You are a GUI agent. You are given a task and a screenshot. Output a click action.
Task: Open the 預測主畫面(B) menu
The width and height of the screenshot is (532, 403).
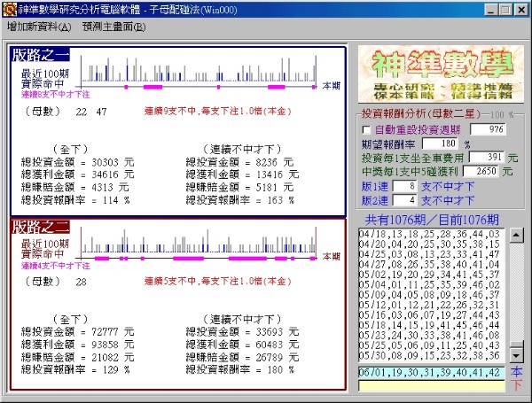113,27
